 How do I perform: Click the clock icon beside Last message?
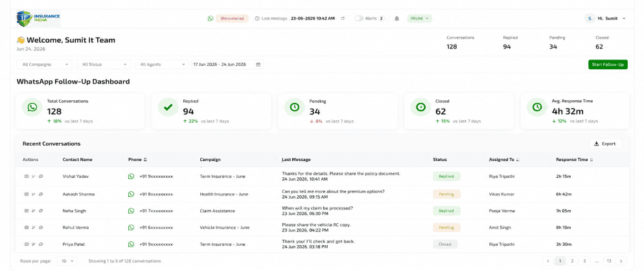click(257, 19)
